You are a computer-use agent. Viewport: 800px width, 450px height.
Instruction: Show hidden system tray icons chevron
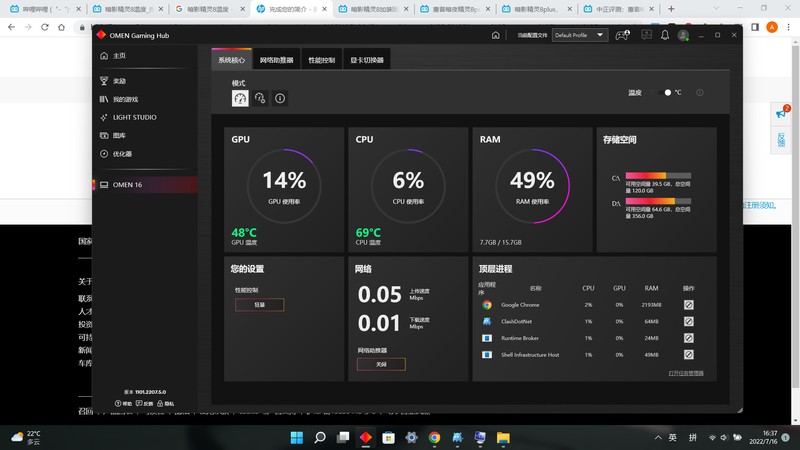656,437
